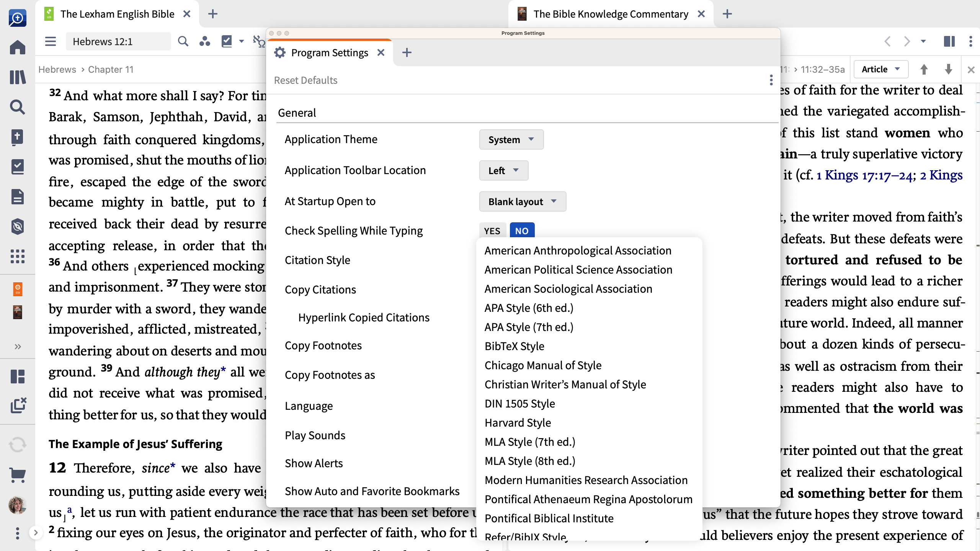Add a new tab in Program Settings window
980x551 pixels.
pyautogui.click(x=407, y=52)
